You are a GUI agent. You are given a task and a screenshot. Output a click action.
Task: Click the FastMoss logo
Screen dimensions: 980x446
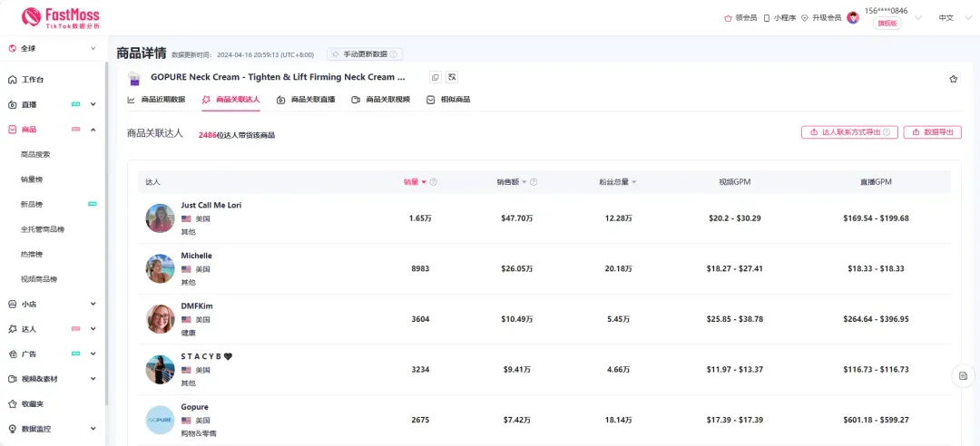pos(60,17)
